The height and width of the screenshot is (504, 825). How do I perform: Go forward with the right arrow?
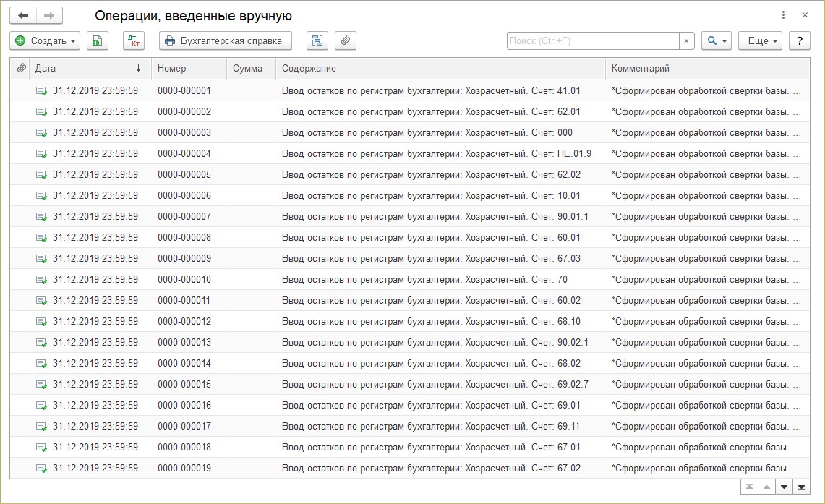tap(49, 15)
